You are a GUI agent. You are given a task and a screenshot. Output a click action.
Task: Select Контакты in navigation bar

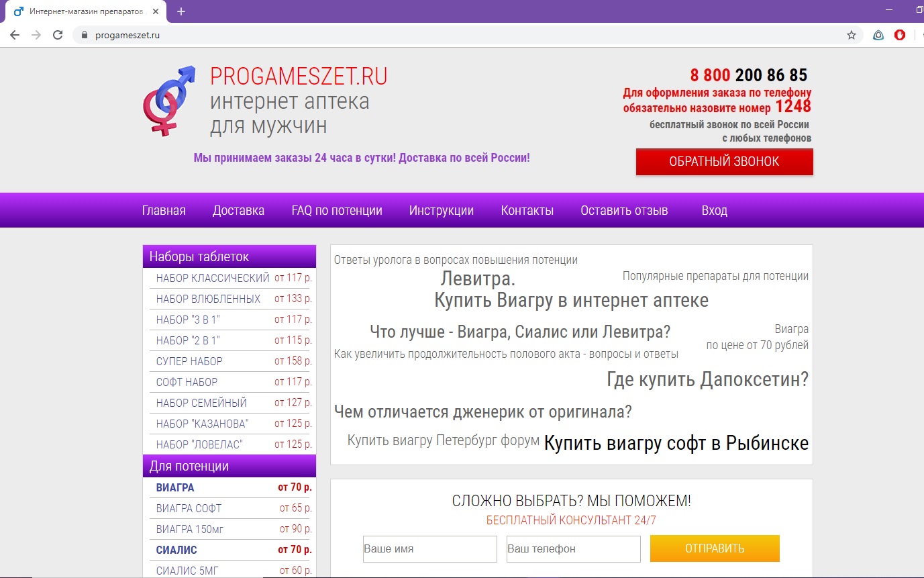(527, 210)
